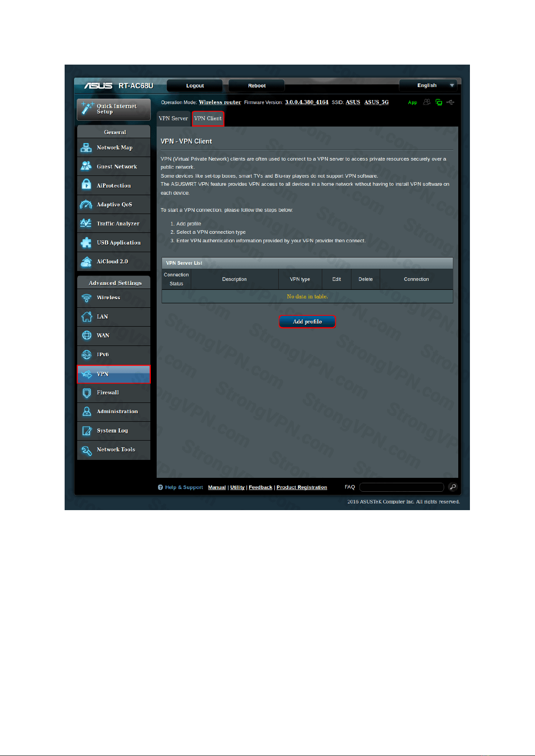
Task: Click the Network Map sidebar icon
Action: pyautogui.click(x=86, y=148)
